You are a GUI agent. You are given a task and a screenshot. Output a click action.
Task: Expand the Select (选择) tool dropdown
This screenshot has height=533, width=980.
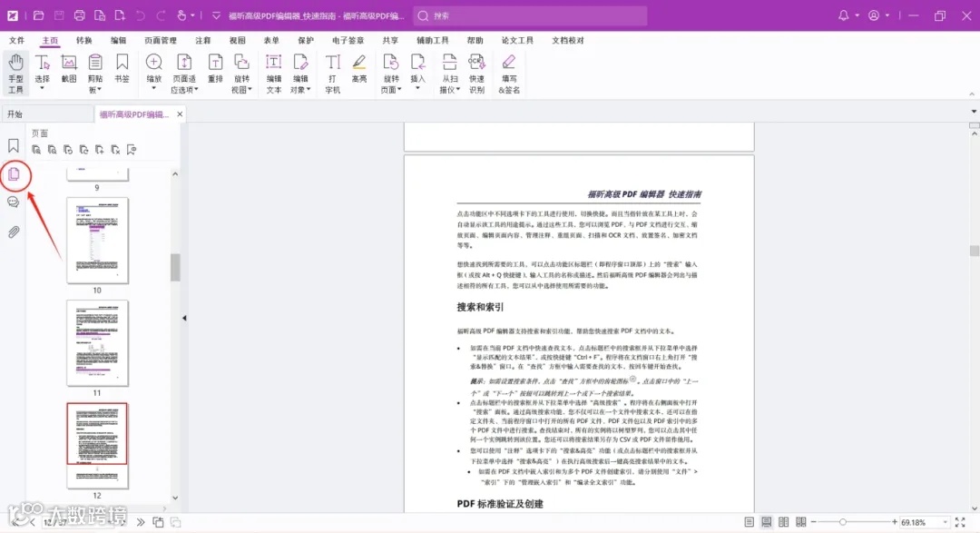click(x=42, y=89)
